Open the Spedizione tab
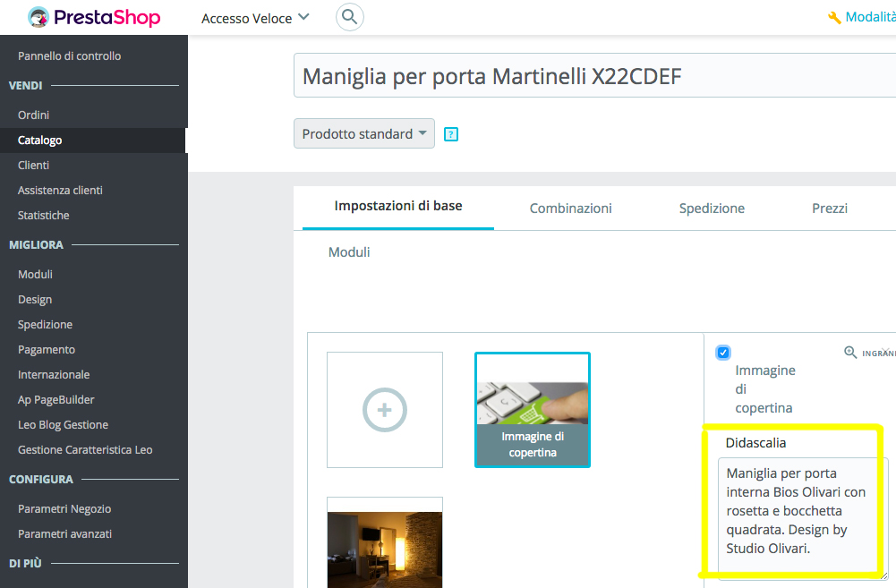Image resolution: width=896 pixels, height=588 pixels. [712, 208]
